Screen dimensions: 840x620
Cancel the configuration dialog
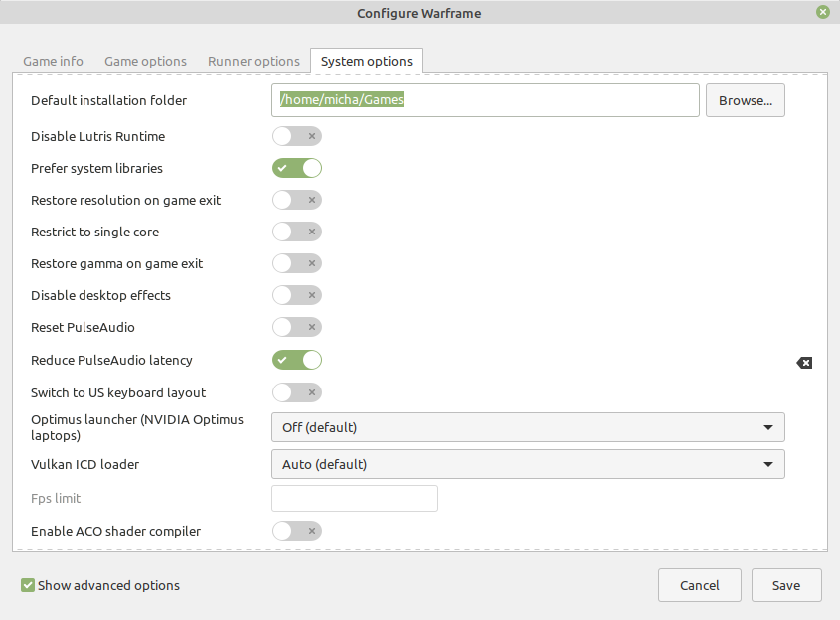pos(700,585)
